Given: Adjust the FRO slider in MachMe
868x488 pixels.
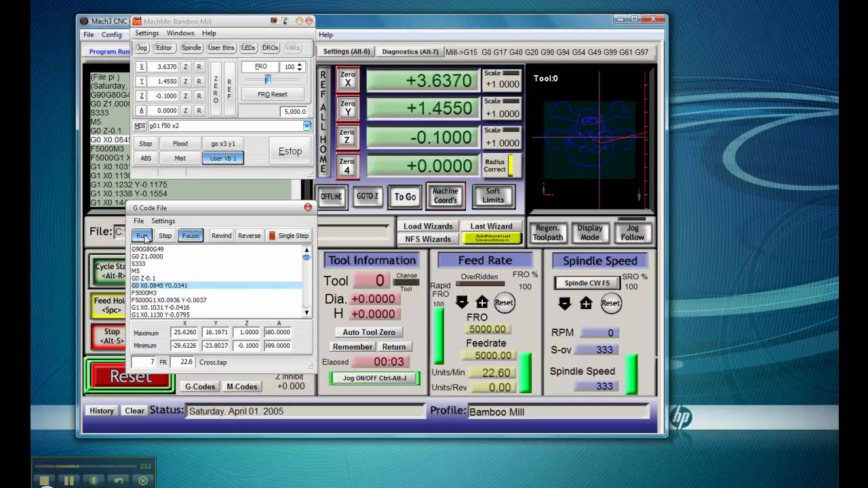Looking at the screenshot, I should pos(268,80).
